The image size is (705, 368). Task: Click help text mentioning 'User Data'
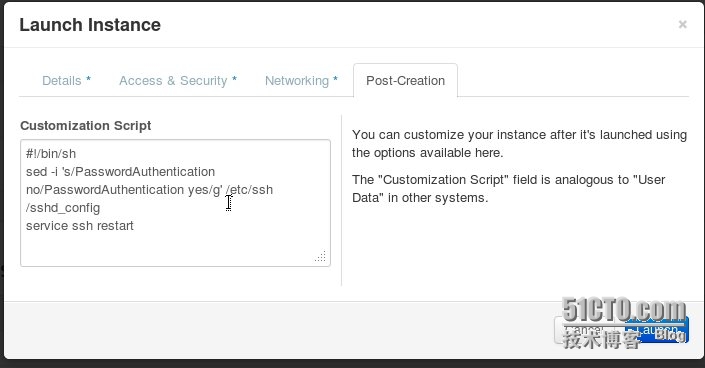(x=509, y=188)
